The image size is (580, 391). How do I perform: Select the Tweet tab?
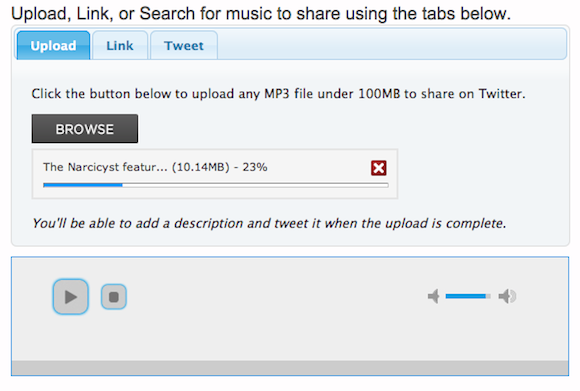184,45
